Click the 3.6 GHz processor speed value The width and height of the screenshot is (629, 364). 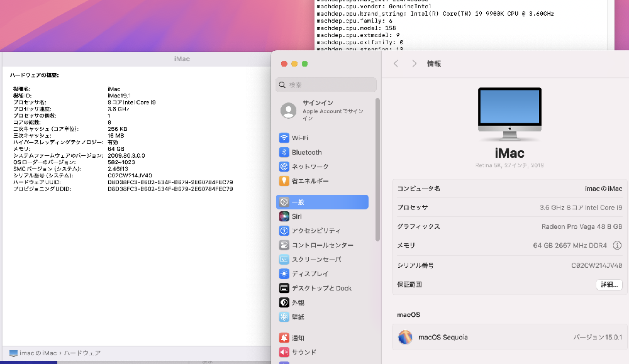118,109
